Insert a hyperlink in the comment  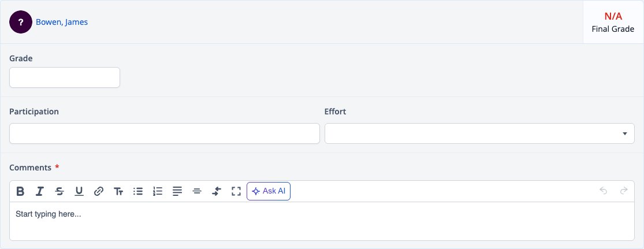(99, 191)
